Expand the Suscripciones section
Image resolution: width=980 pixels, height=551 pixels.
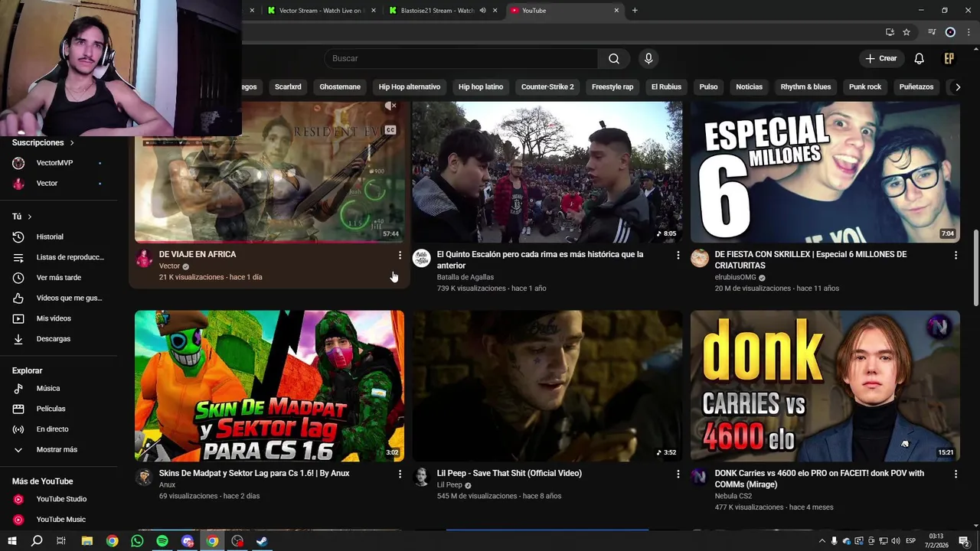tap(44, 142)
